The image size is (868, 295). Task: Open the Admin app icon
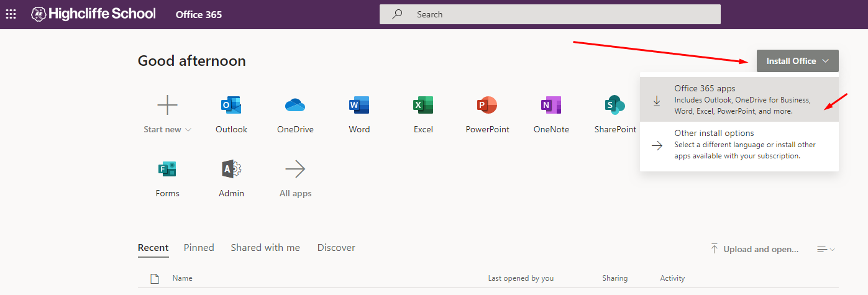231,169
